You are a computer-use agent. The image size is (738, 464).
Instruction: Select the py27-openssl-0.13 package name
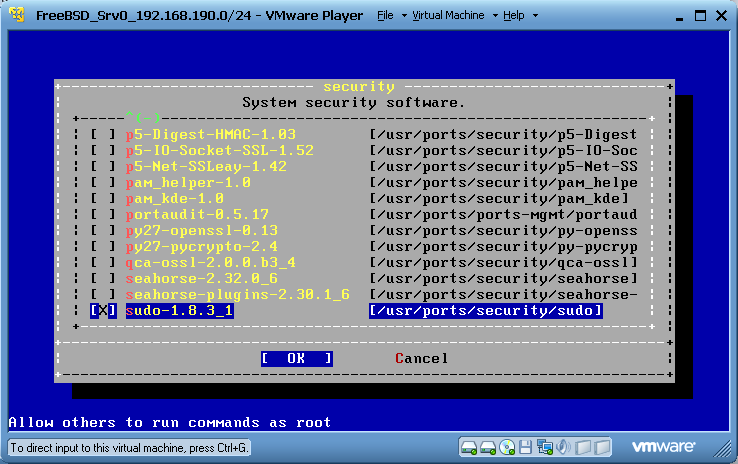[202, 231]
